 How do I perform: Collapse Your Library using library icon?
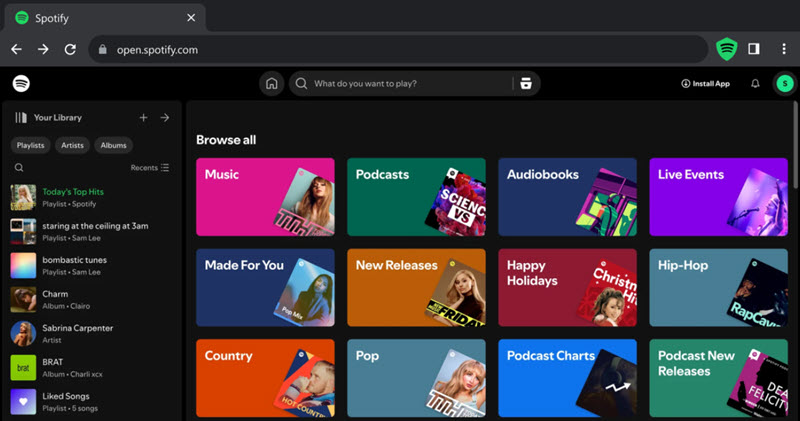tap(21, 118)
